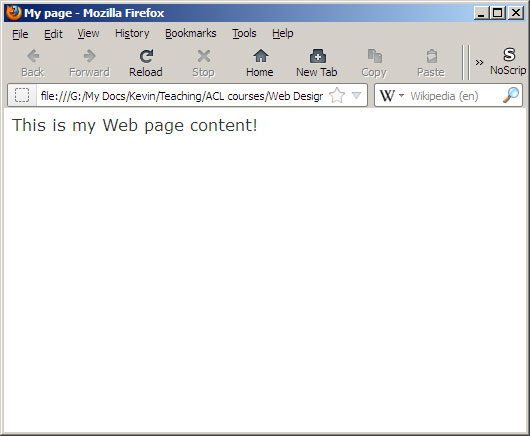Click the search magnifier icon
The image size is (530, 436).
tap(511, 95)
